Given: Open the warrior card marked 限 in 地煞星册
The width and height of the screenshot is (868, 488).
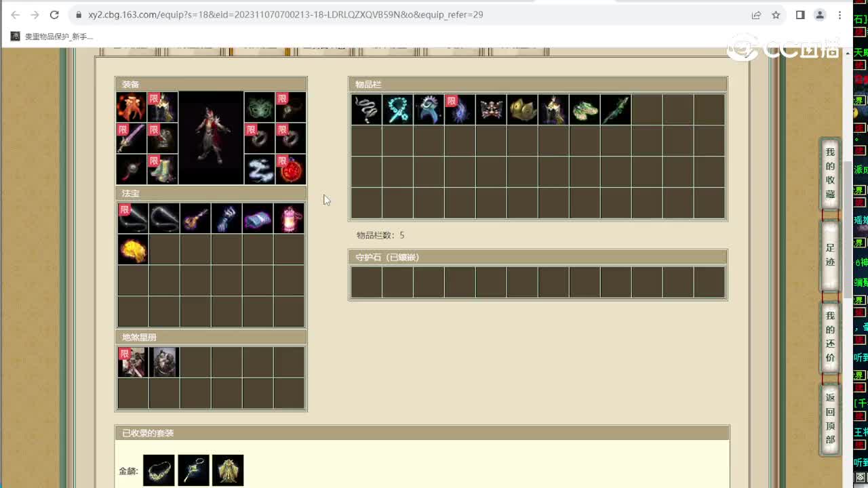Looking at the screenshot, I should click(133, 362).
